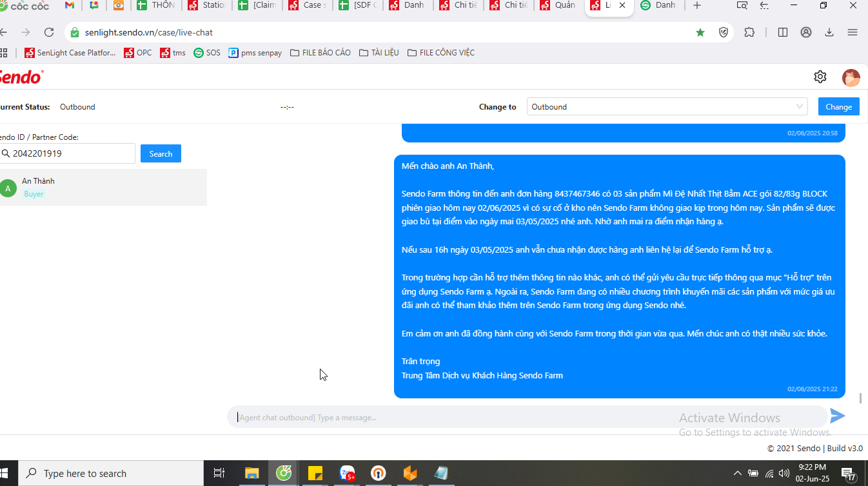Switch to the [SDF C browser tab

(x=357, y=5)
